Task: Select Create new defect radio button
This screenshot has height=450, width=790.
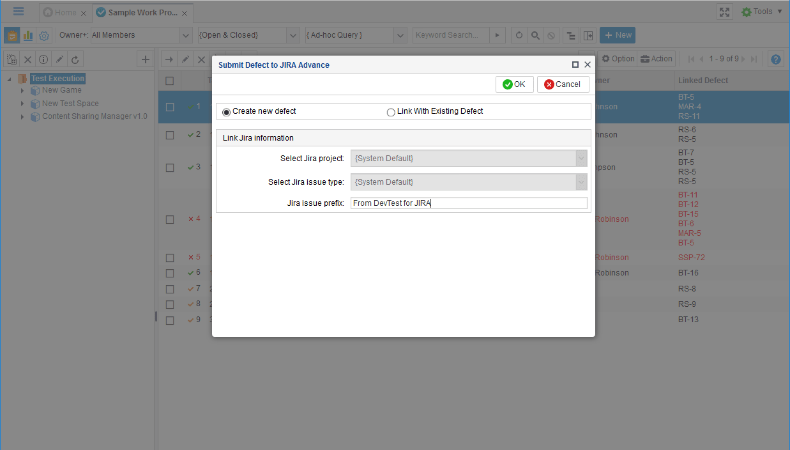Action: [x=226, y=112]
